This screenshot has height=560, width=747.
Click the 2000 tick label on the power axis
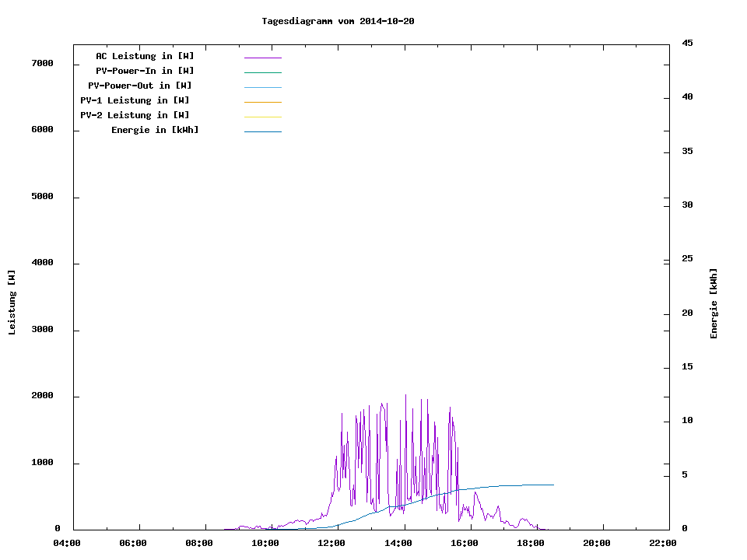[41, 396]
